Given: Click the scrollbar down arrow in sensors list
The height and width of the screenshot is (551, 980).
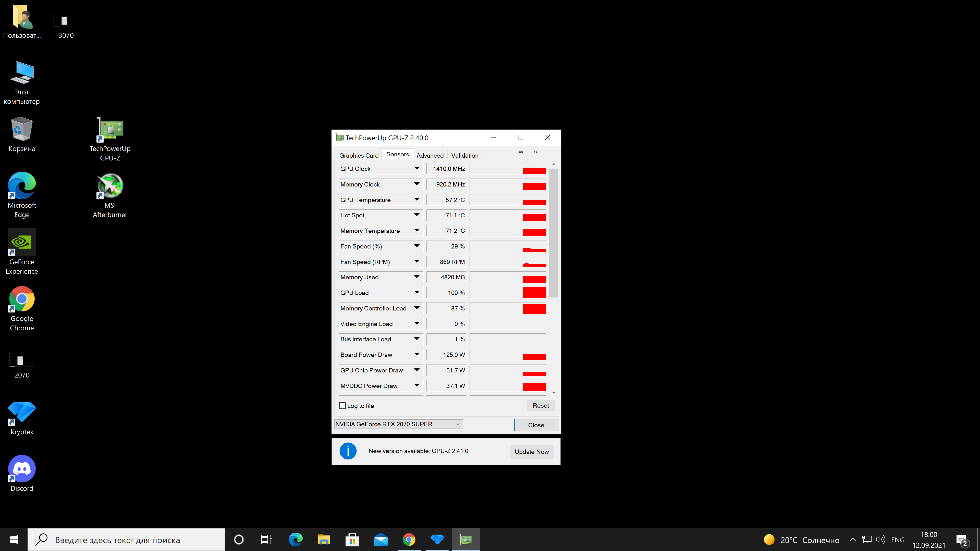Looking at the screenshot, I should [554, 392].
